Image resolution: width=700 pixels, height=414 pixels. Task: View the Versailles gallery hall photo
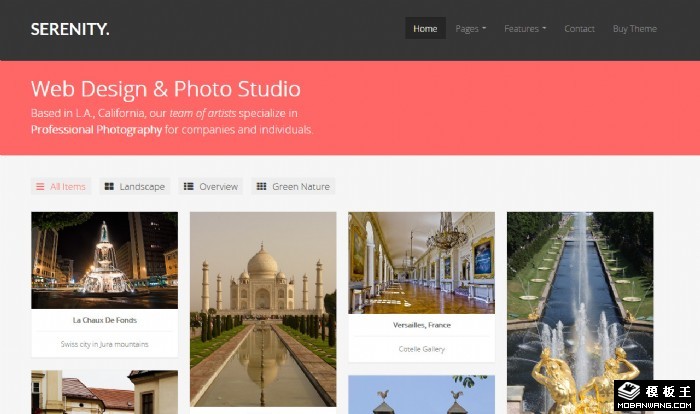click(x=421, y=261)
